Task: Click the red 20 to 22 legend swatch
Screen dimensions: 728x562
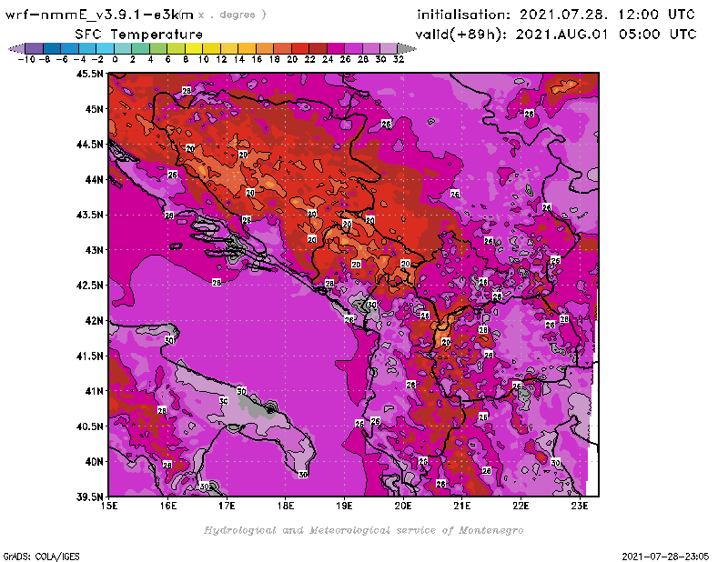Action: (300, 48)
